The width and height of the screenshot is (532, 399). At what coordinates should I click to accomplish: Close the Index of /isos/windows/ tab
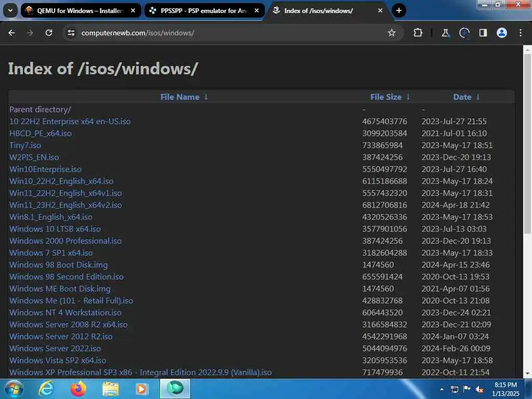pyautogui.click(x=380, y=10)
